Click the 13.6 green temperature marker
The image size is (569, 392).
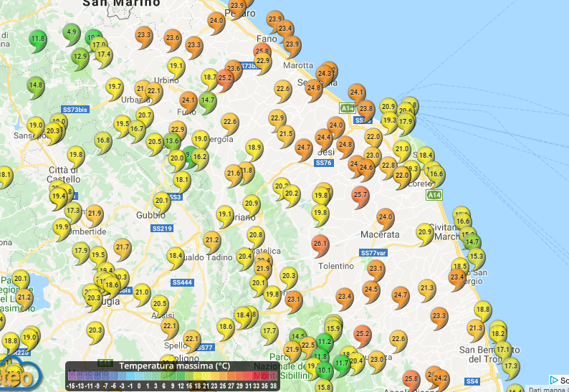(x=172, y=141)
